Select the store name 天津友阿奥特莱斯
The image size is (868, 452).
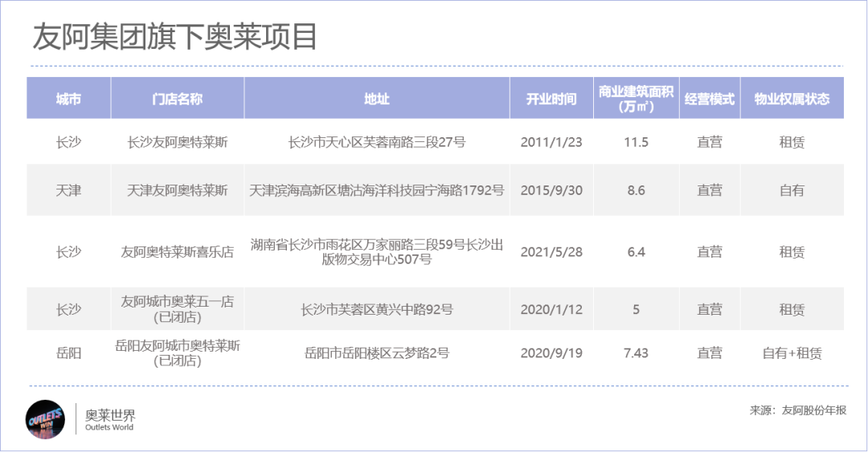coord(177,190)
